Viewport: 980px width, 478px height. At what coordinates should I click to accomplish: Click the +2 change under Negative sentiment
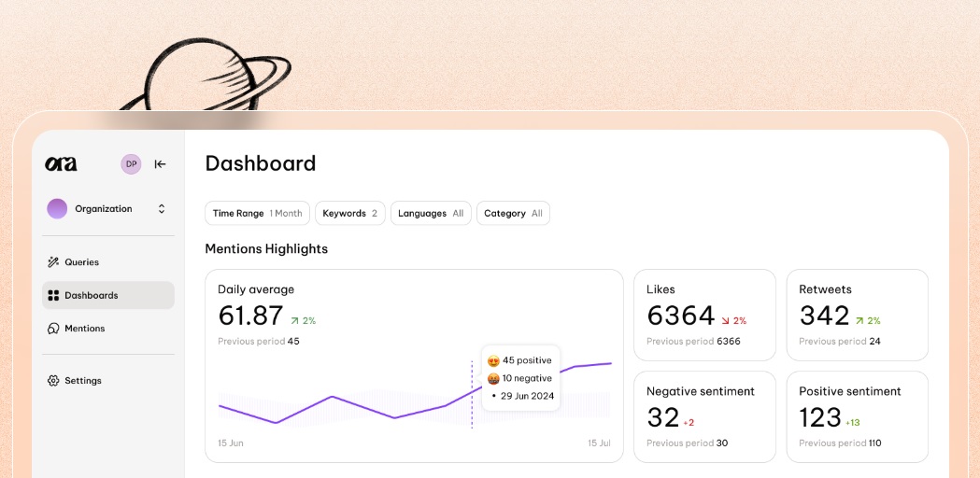point(689,422)
